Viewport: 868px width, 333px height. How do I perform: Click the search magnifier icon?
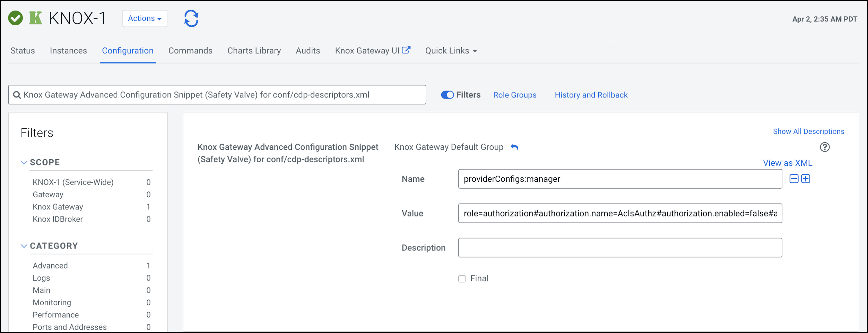pos(17,95)
